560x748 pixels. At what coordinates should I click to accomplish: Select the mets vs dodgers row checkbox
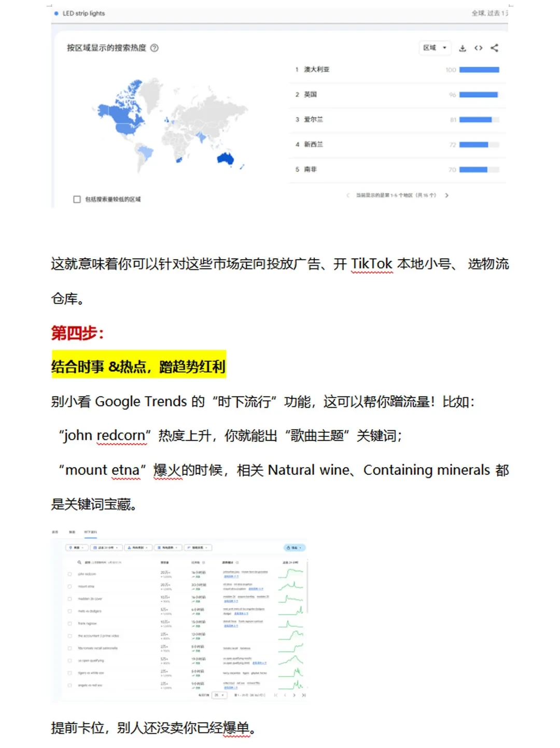coord(69,611)
